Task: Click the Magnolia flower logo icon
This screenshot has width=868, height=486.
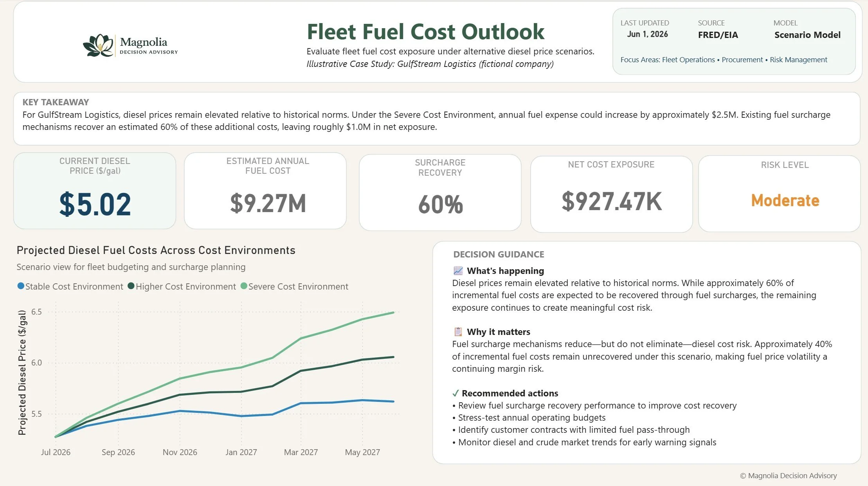Action: tap(98, 45)
